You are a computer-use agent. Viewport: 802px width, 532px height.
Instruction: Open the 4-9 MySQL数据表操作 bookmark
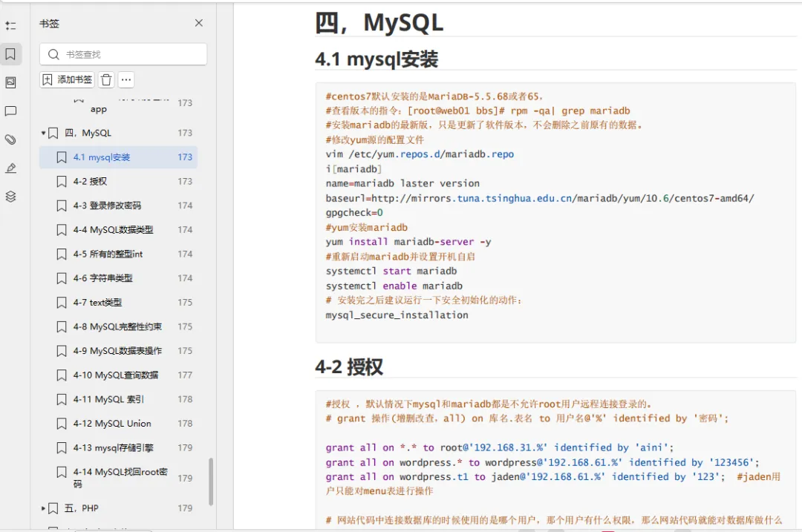pyautogui.click(x=118, y=350)
